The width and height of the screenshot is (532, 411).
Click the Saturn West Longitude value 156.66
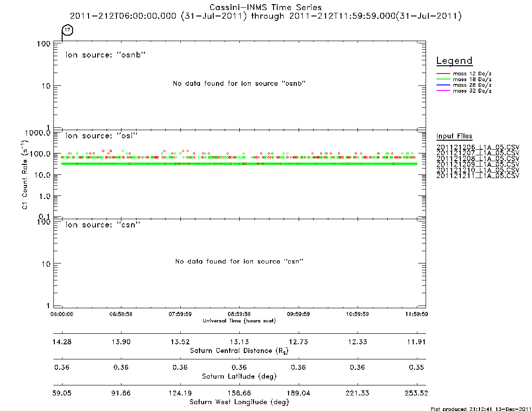pos(239,393)
